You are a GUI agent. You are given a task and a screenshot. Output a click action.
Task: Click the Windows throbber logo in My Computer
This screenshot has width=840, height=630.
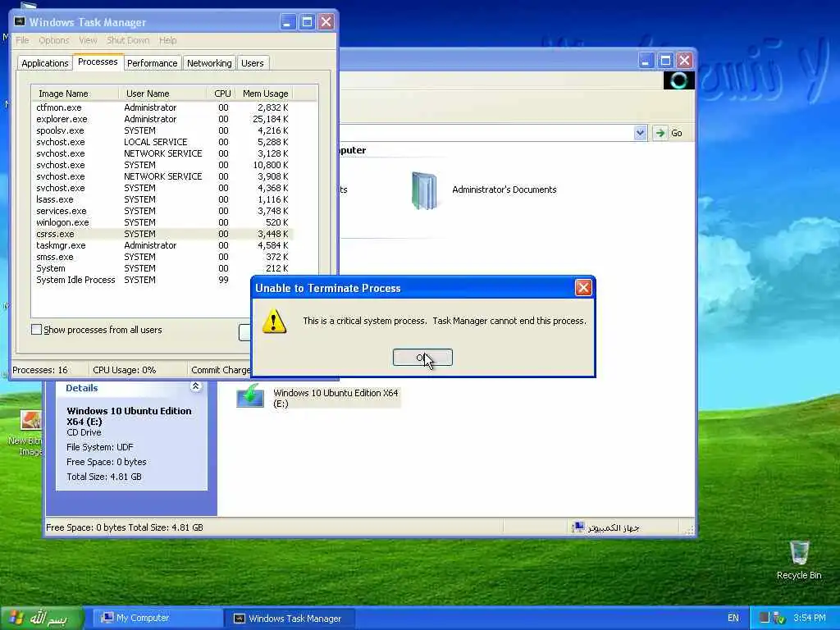[678, 80]
